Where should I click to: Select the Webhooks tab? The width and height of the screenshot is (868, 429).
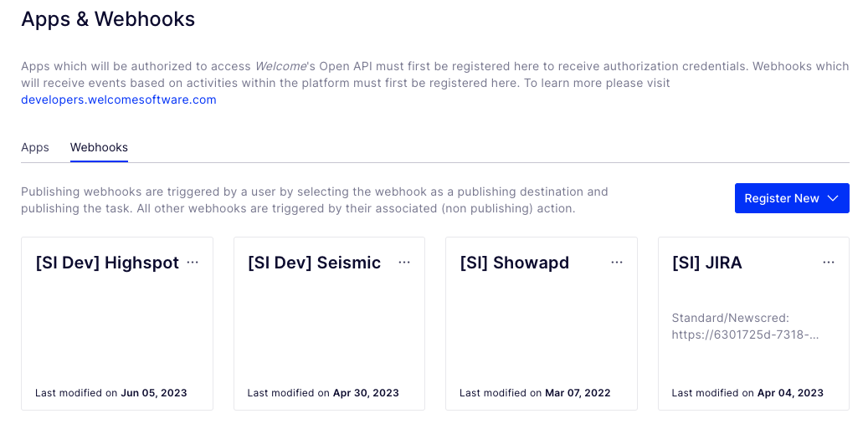(99, 147)
